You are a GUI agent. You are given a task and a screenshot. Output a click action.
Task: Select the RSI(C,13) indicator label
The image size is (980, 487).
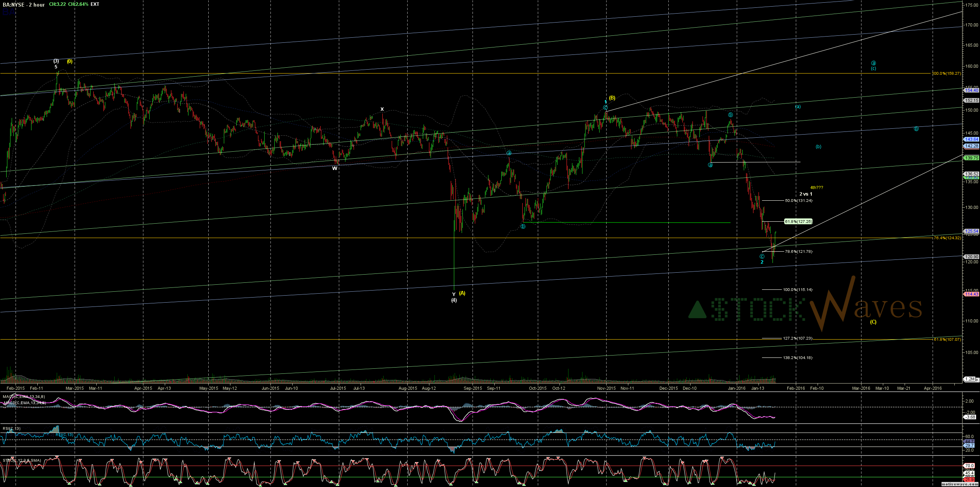point(12,429)
